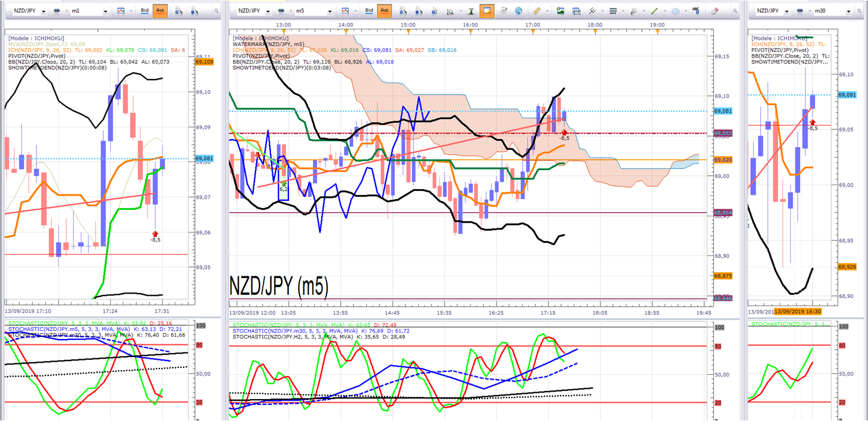Toggle the eye visibility icon in m5 toolbar
The image size is (868, 421).
(x=503, y=11)
